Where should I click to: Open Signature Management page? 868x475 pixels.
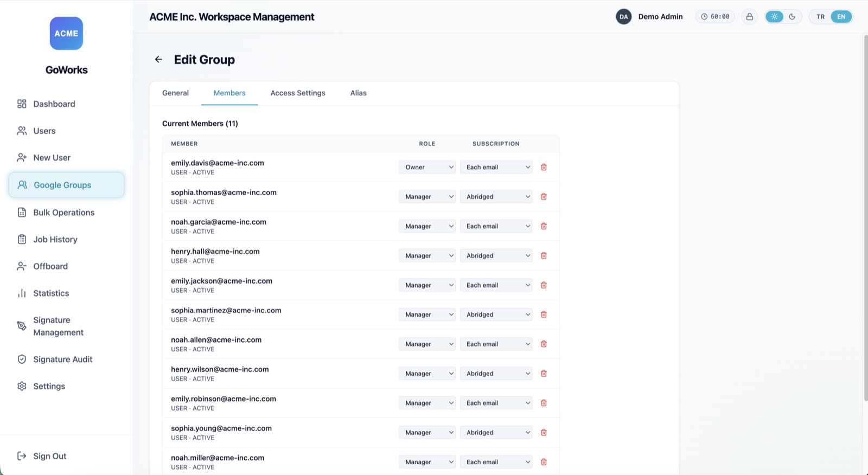[x=66, y=326]
